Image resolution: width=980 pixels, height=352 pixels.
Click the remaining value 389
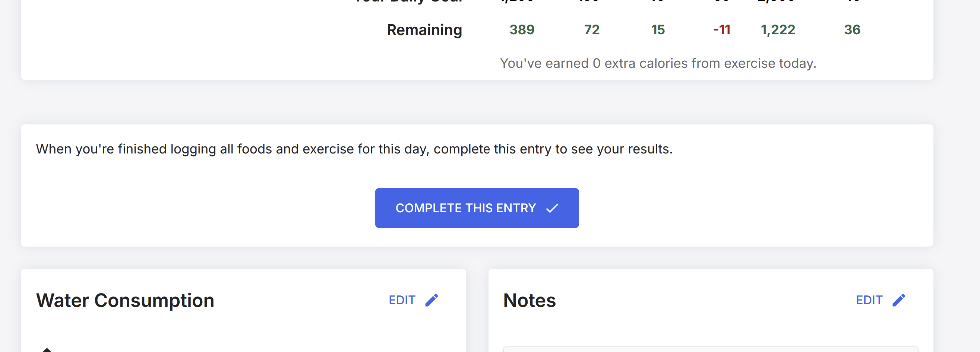[522, 30]
